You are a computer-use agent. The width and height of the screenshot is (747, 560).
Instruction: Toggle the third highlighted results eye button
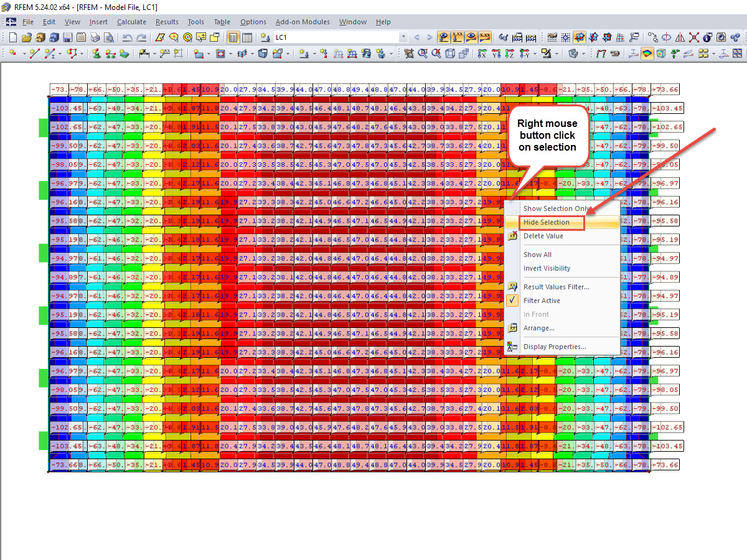[472, 37]
